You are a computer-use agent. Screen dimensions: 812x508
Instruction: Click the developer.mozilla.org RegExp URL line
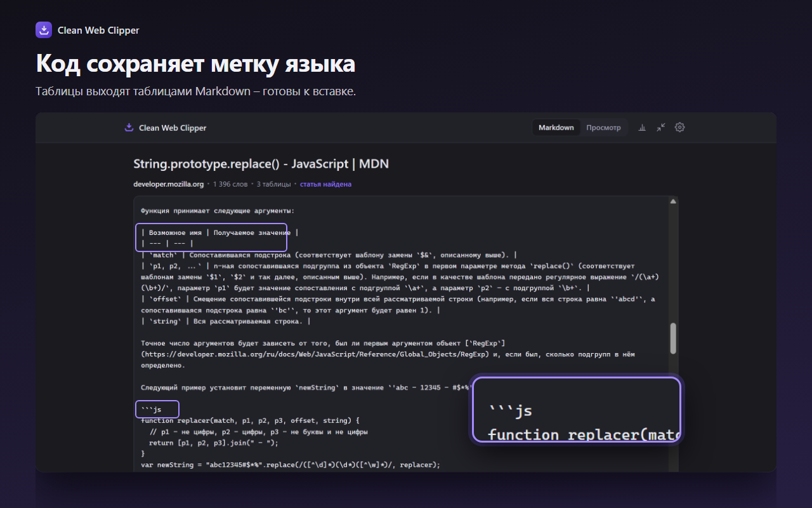click(388, 354)
